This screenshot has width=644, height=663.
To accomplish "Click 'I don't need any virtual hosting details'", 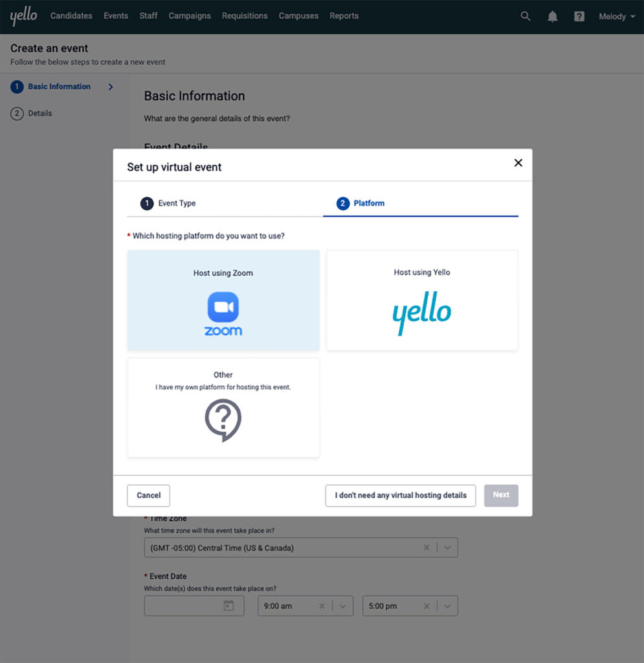I will (x=400, y=495).
